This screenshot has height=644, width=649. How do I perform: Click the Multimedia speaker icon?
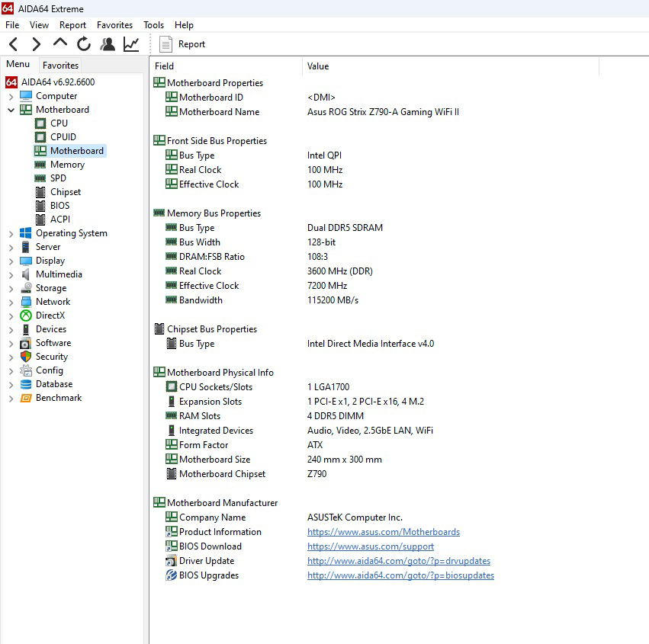26,274
